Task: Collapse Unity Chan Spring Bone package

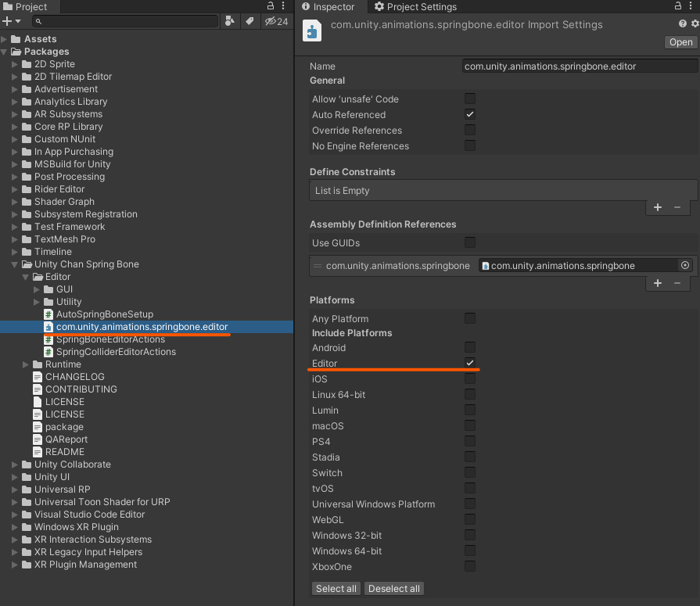Action: click(15, 264)
